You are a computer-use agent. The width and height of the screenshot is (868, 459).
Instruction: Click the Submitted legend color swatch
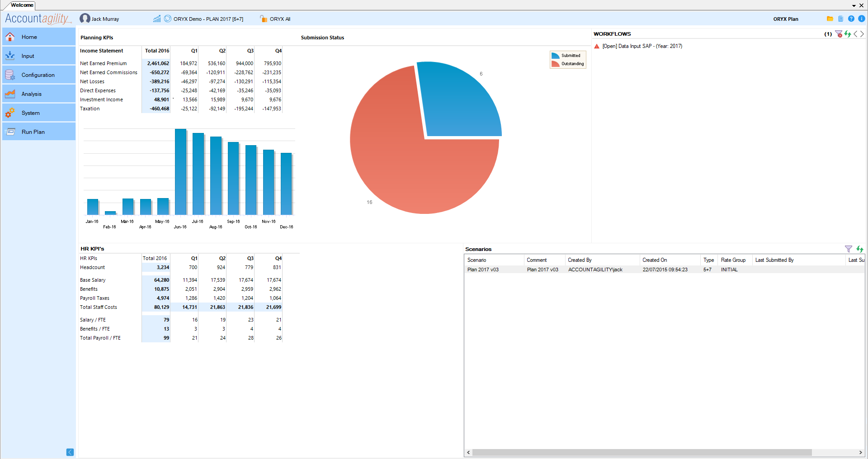(556, 56)
